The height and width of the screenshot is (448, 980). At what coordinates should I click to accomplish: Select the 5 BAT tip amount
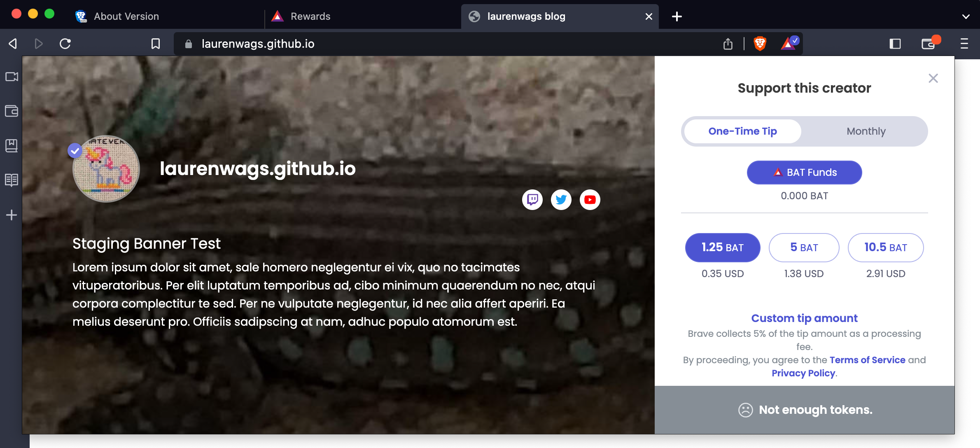(x=804, y=247)
